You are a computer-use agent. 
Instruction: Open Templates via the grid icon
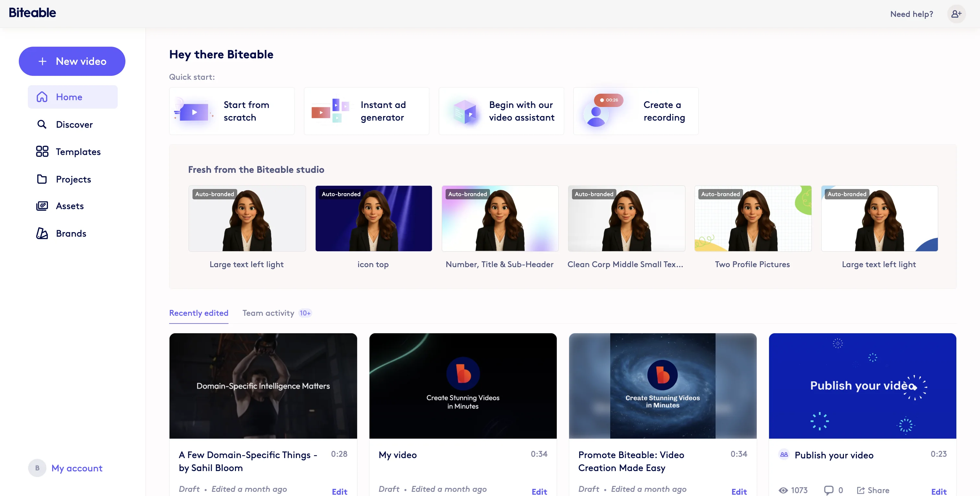42,151
